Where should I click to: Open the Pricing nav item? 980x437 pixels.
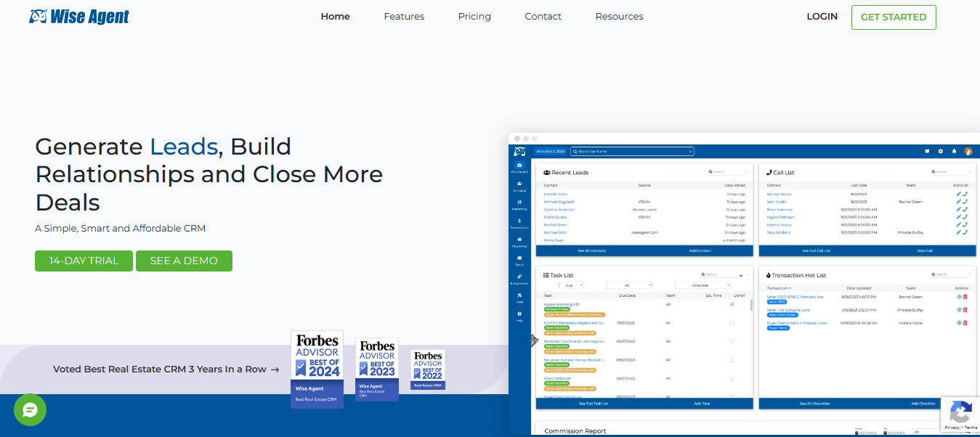pos(474,16)
